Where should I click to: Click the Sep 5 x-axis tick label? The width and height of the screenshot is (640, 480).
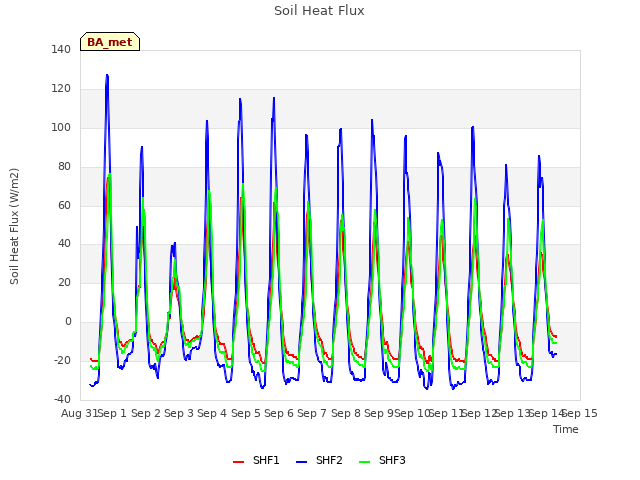pos(246,413)
